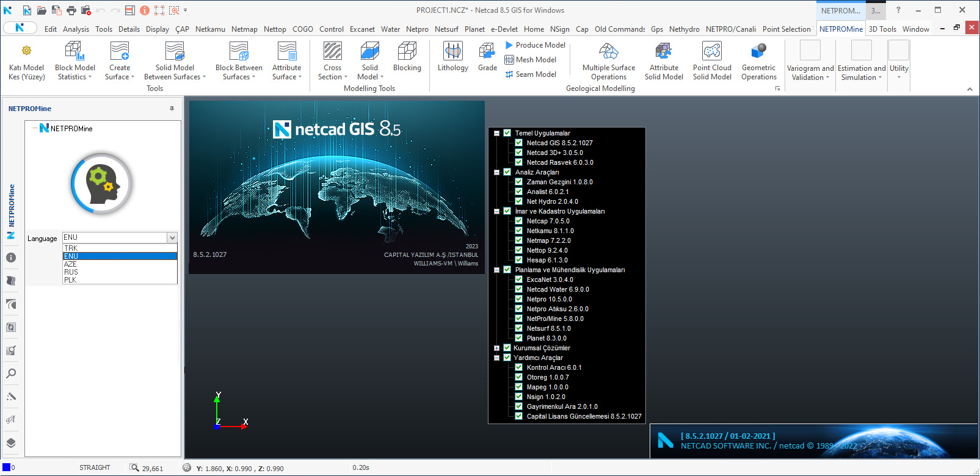The image size is (980, 476).
Task: Click the orange info icon in the top toolbar
Action: pyautogui.click(x=145, y=10)
